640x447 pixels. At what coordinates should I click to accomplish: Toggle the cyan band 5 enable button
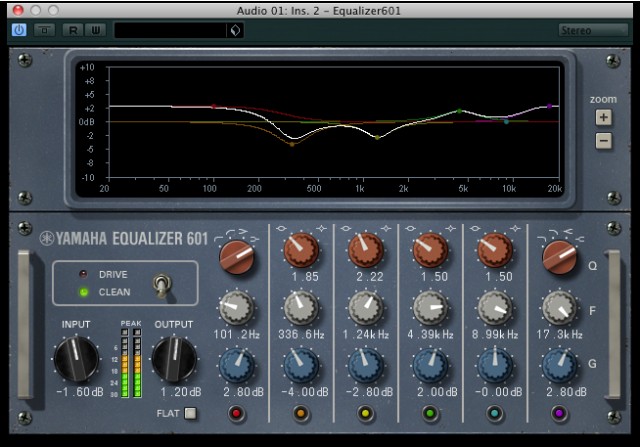tap(495, 412)
